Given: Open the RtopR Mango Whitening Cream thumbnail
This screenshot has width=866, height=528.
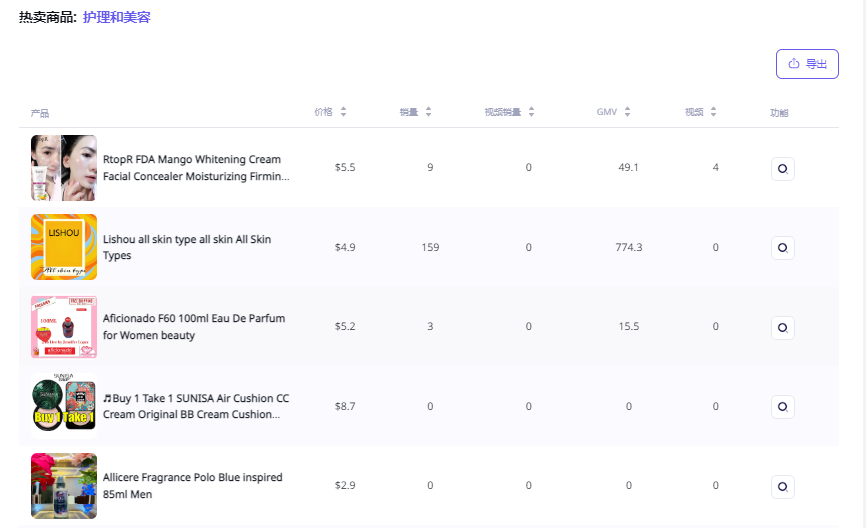Looking at the screenshot, I should click(64, 168).
